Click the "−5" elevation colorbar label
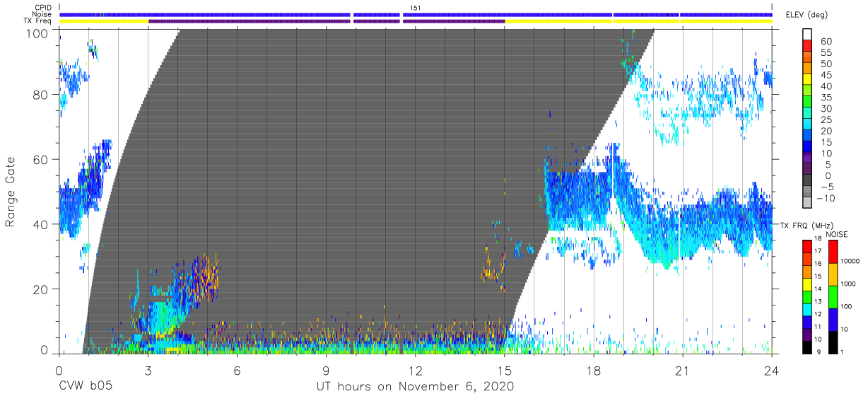868x401 pixels. click(x=828, y=187)
